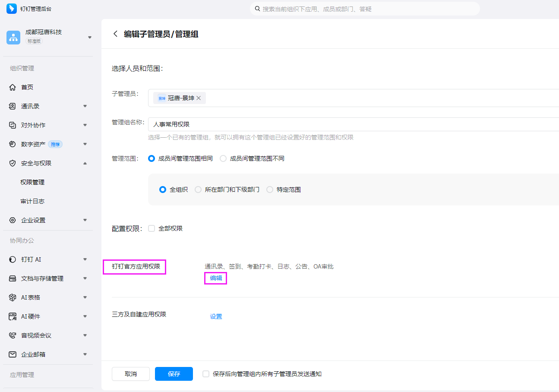Expand the 钉钉 AI sidebar section
Image resolution: width=559 pixels, height=392 pixels.
pyautogui.click(x=85, y=259)
